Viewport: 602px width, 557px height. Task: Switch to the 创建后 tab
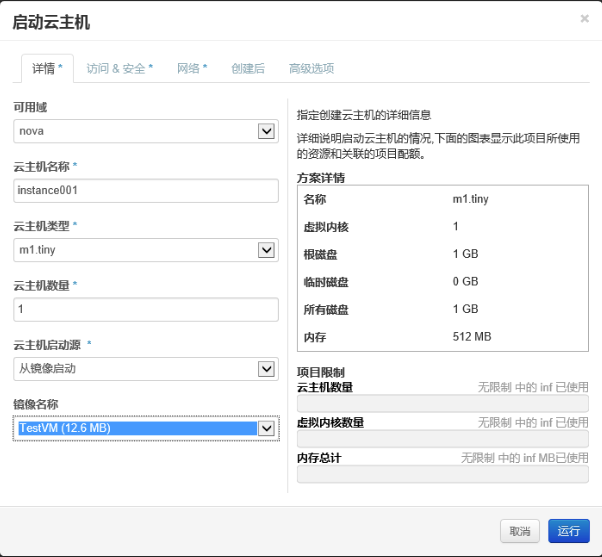click(x=248, y=68)
